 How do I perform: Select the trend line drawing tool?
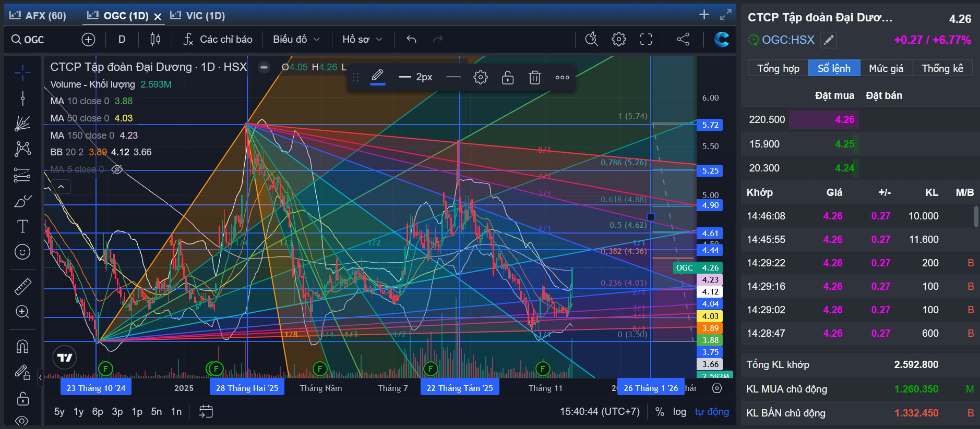[x=22, y=98]
